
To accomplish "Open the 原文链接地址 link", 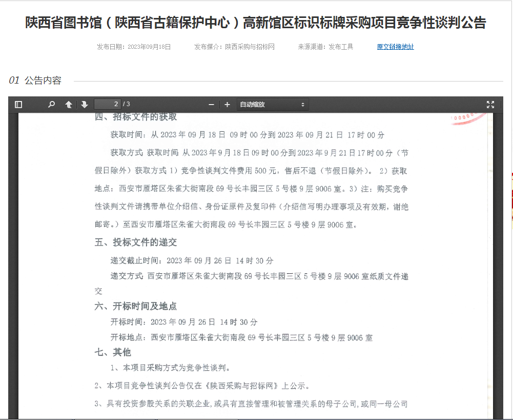I will point(395,47).
